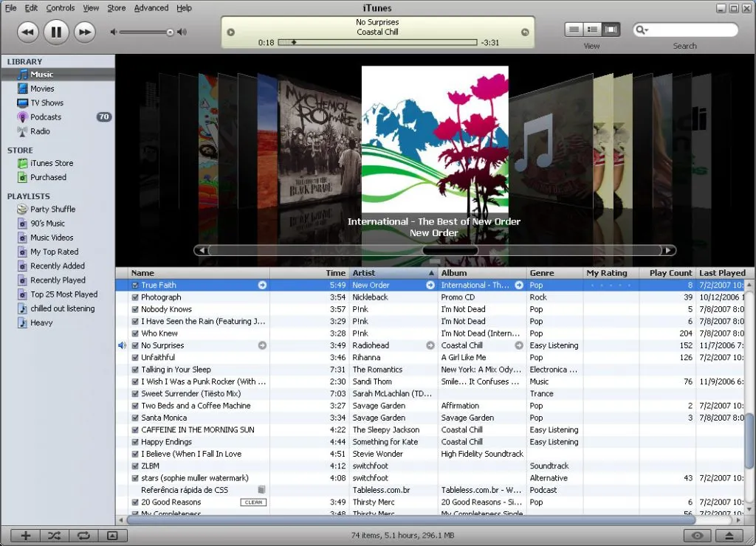Go back to the previous track

click(x=27, y=32)
